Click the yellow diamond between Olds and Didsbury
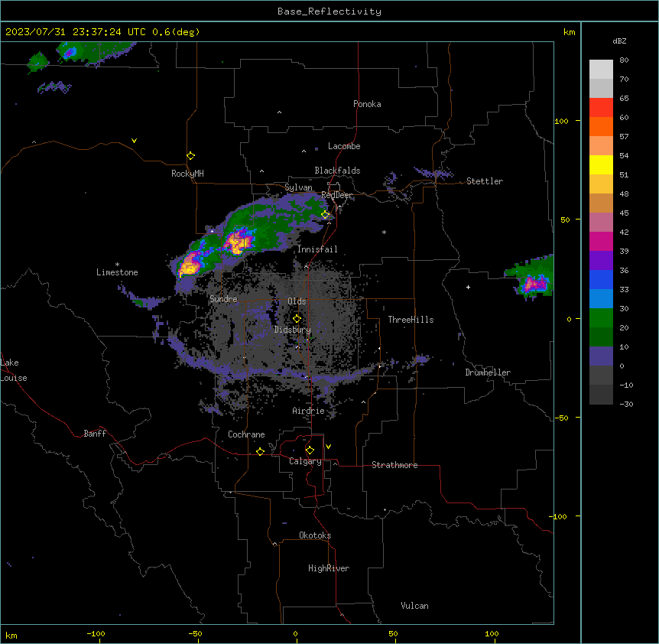The width and height of the screenshot is (659, 644). 297,319
